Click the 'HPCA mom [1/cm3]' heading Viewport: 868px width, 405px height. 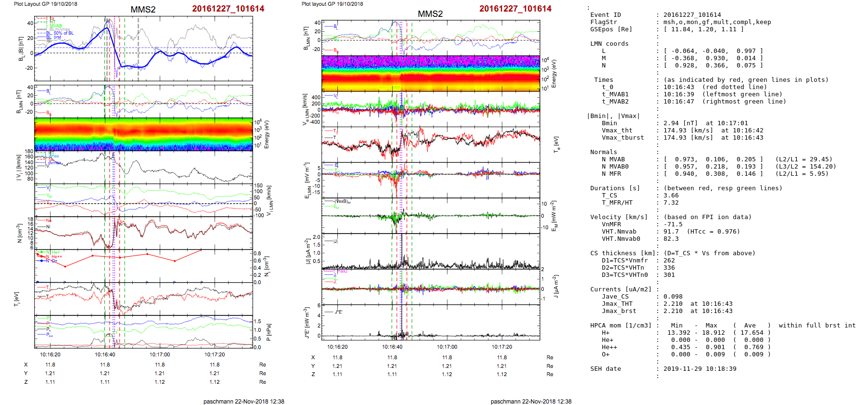[x=621, y=326]
